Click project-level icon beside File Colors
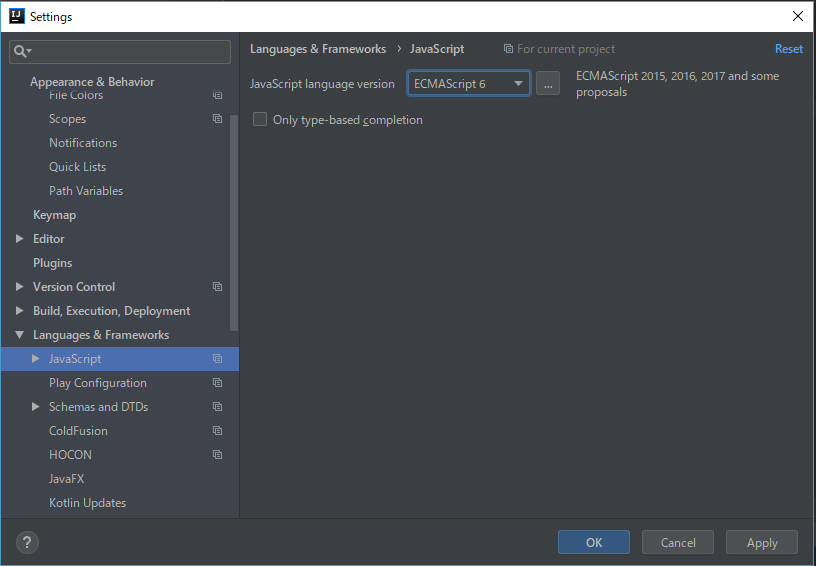The image size is (816, 566). (x=218, y=95)
